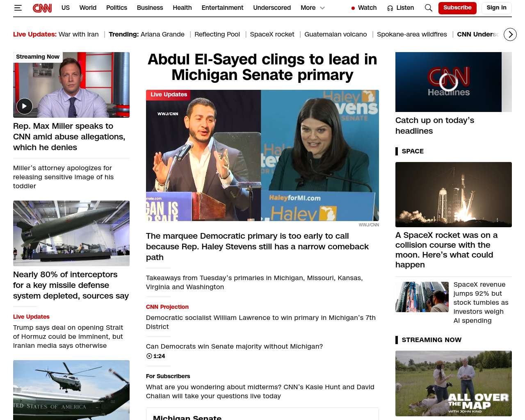This screenshot has width=525, height=420.
Task: Open the Entertainment section
Action: [222, 8]
